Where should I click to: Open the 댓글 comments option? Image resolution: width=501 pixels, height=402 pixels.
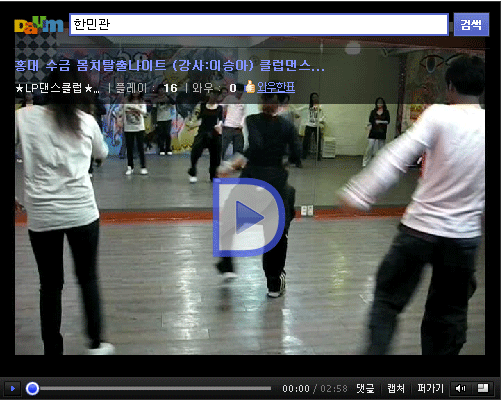coord(365,388)
